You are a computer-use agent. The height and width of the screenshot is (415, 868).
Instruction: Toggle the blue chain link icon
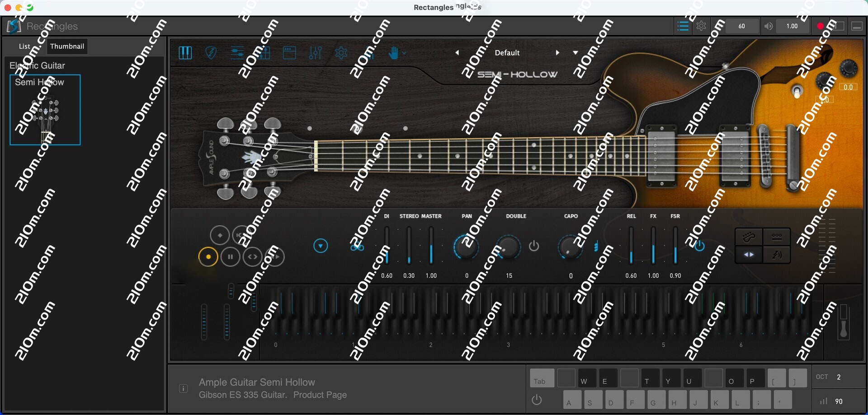[x=357, y=247]
